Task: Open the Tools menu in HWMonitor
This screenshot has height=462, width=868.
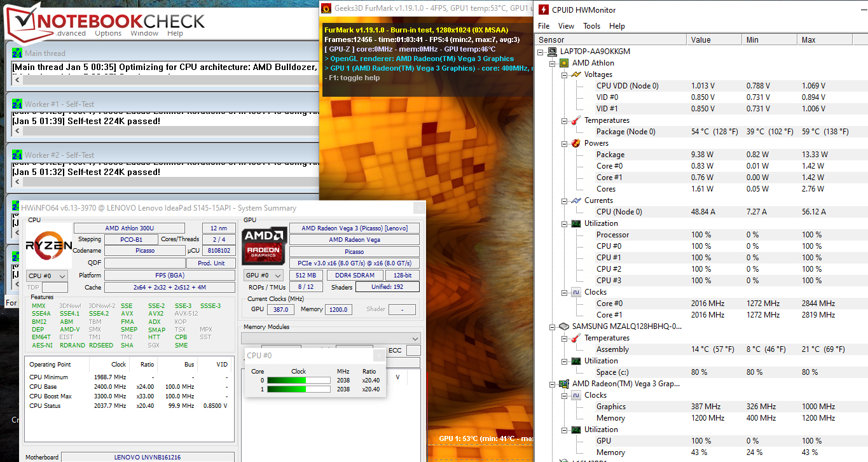Action: point(591,26)
